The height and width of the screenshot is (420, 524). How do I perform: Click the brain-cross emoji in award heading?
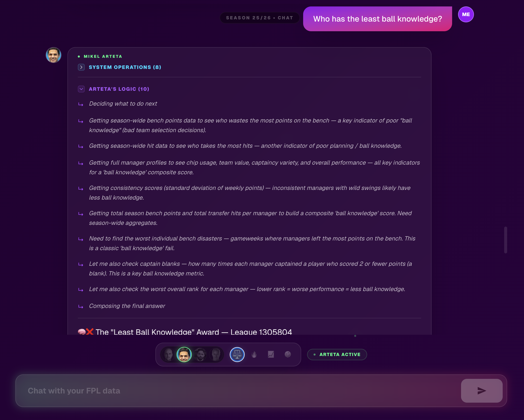[x=86, y=331]
